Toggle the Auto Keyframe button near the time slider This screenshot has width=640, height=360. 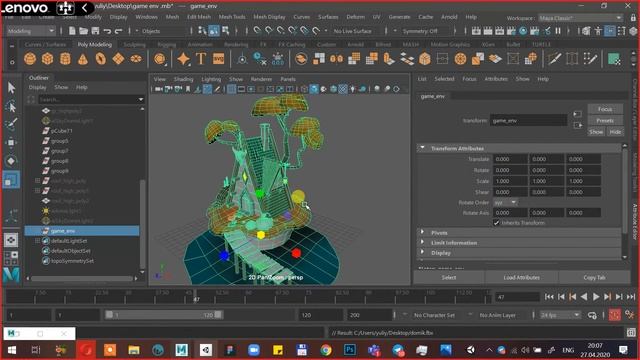pos(615,315)
